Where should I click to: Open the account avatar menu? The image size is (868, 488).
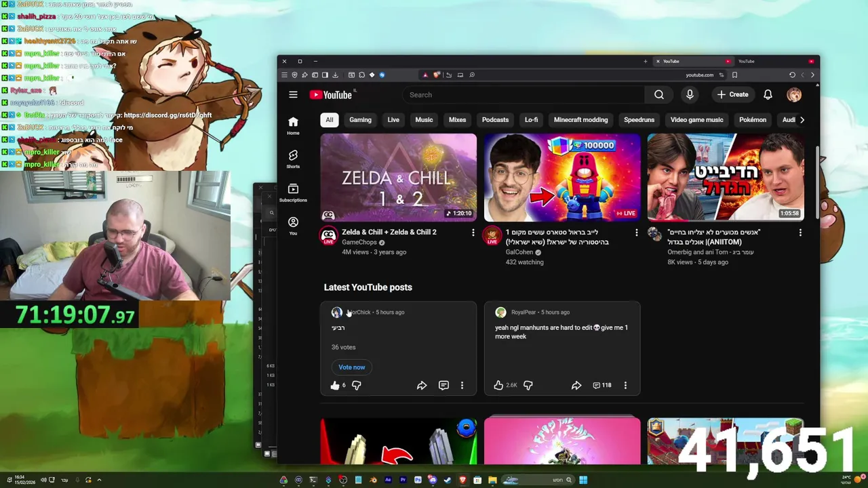[x=794, y=95]
